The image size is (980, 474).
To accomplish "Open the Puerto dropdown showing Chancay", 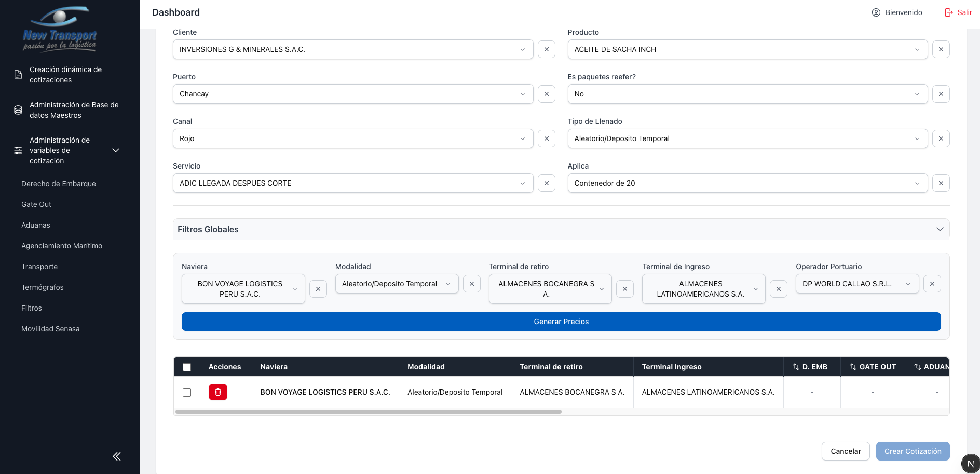I will click(352, 94).
